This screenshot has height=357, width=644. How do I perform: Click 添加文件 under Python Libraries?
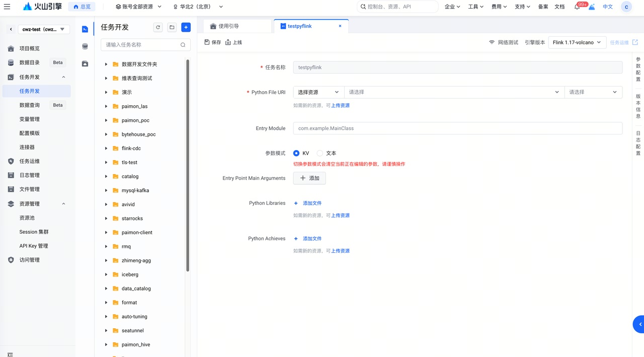pos(308,203)
